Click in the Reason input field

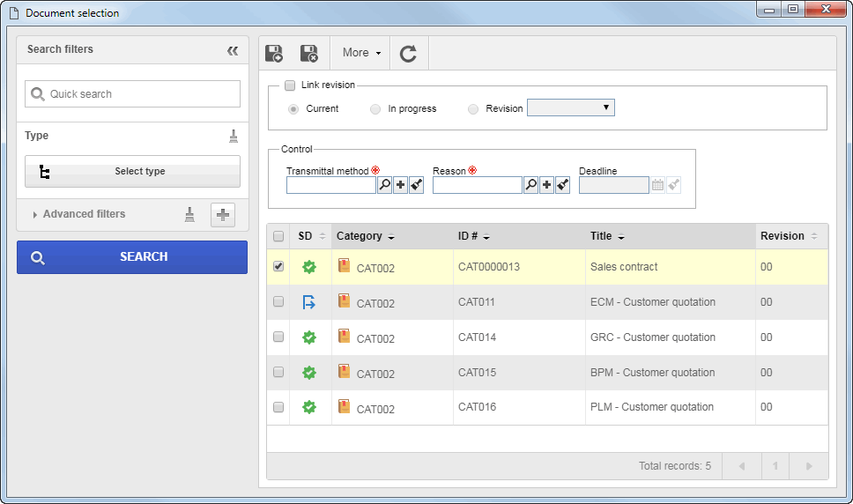tap(477, 185)
